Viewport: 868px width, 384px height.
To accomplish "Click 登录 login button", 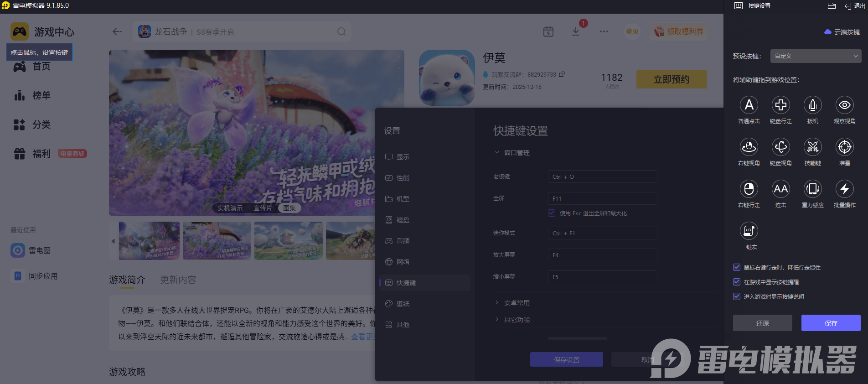I will pos(632,31).
